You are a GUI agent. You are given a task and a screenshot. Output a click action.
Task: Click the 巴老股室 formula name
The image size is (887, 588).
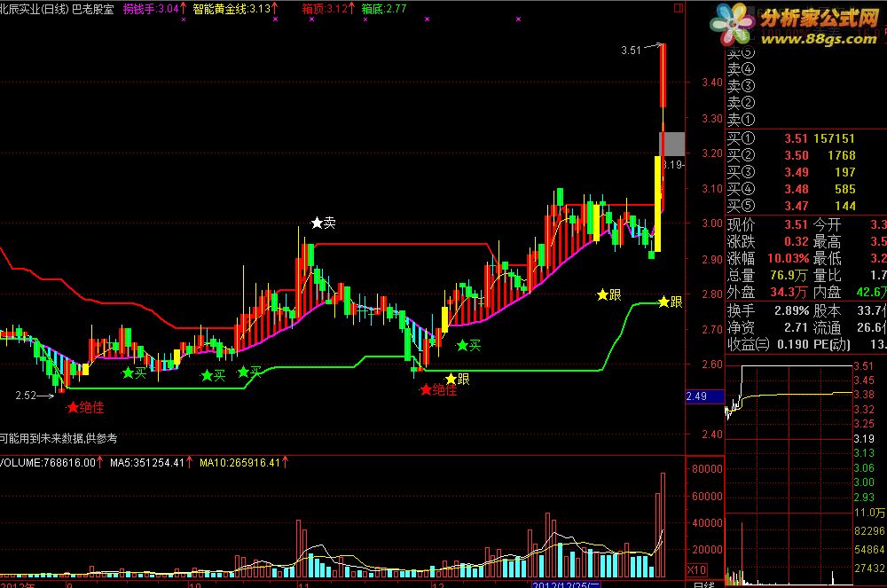point(93,9)
